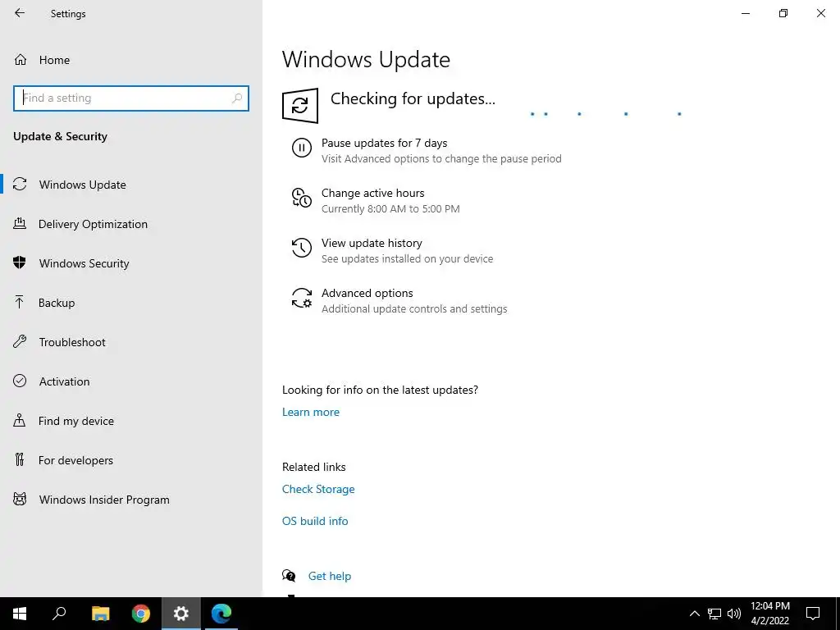Click the active hours clock icon
The height and width of the screenshot is (630, 840).
302,198
